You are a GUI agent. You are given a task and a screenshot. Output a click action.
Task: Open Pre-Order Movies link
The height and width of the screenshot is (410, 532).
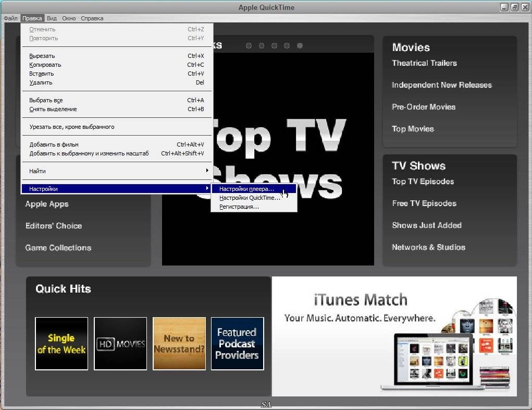[424, 106]
